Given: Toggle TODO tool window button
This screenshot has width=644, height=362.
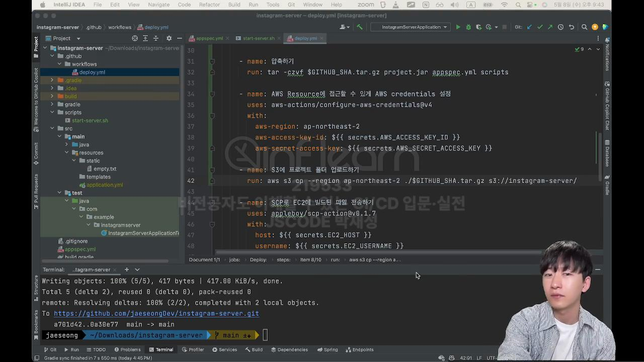Looking at the screenshot, I should (96, 349).
